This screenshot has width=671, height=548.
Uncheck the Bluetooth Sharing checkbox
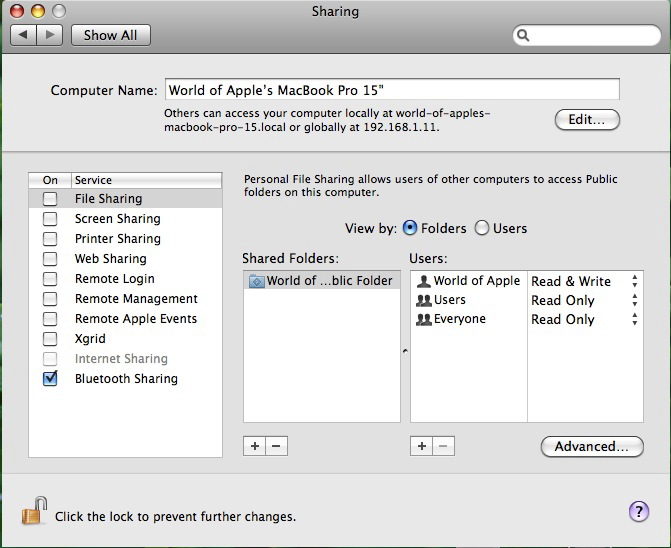[x=50, y=379]
